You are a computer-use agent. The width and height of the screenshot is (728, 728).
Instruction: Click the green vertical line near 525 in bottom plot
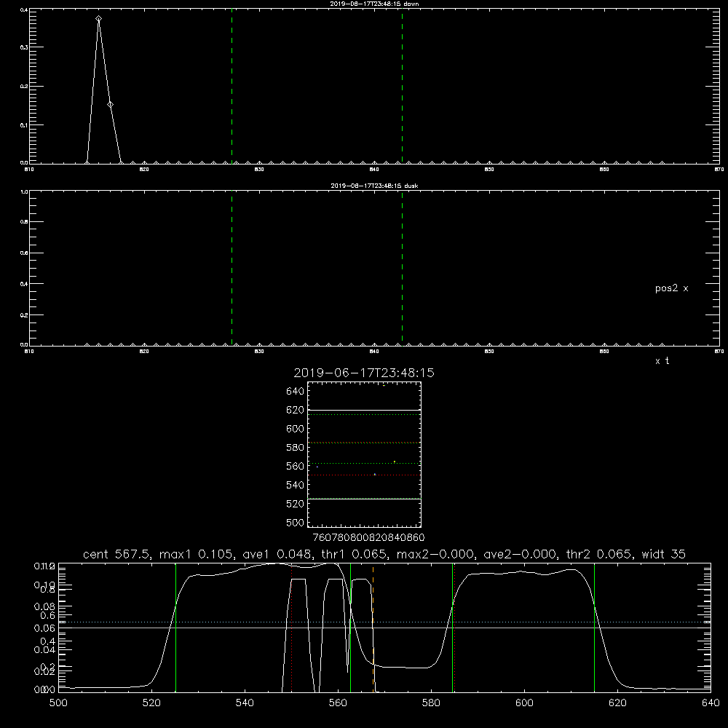[x=175, y=627]
